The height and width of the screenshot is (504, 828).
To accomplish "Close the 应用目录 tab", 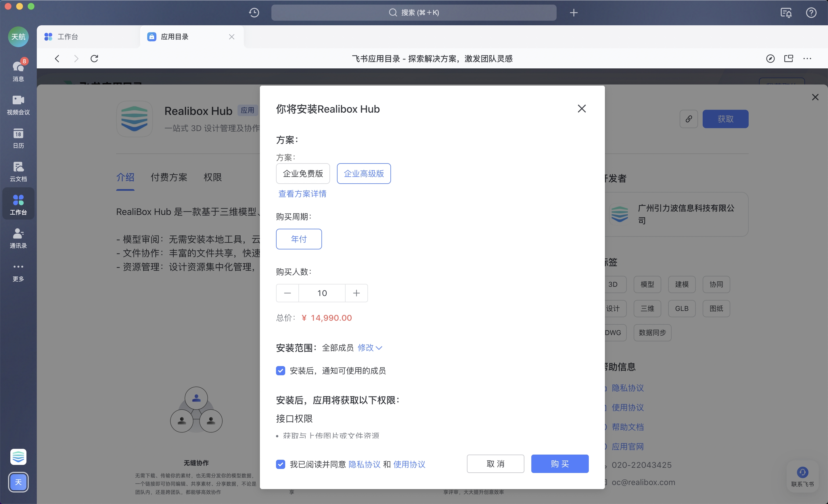I will point(231,36).
